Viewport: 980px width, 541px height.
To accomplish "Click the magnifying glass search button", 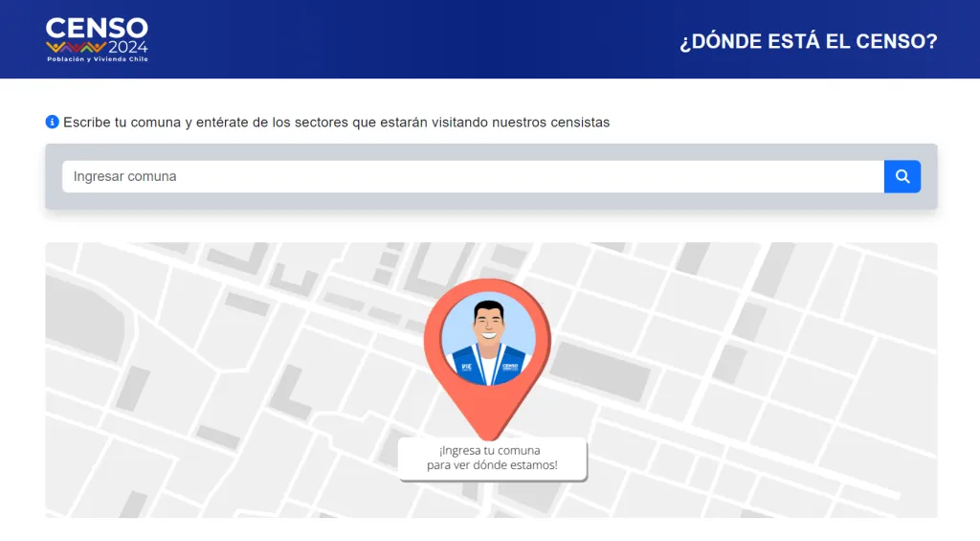I will pyautogui.click(x=902, y=176).
